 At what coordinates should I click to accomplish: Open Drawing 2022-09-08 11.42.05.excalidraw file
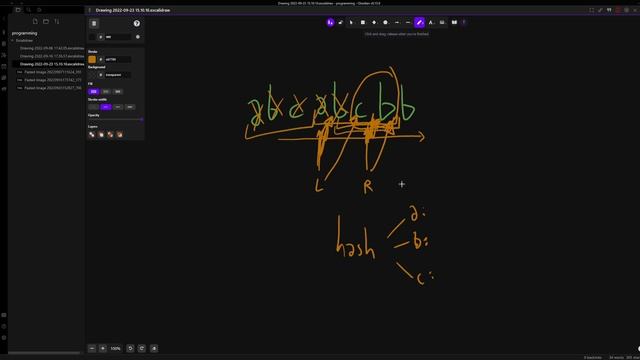[x=52, y=48]
